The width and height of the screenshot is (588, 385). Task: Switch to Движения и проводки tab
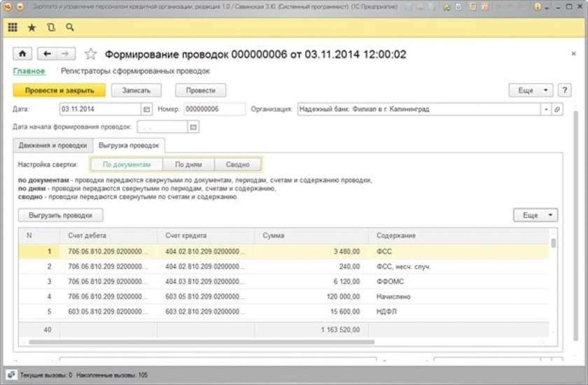(53, 145)
